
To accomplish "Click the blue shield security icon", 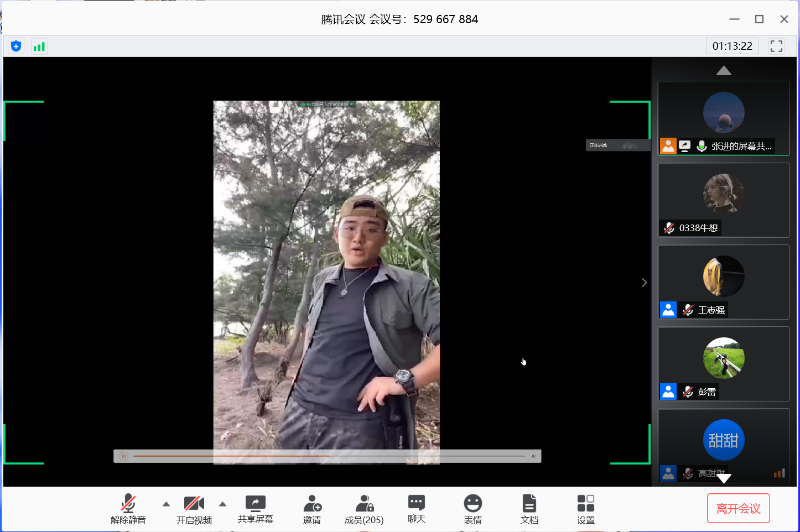I will point(16,46).
